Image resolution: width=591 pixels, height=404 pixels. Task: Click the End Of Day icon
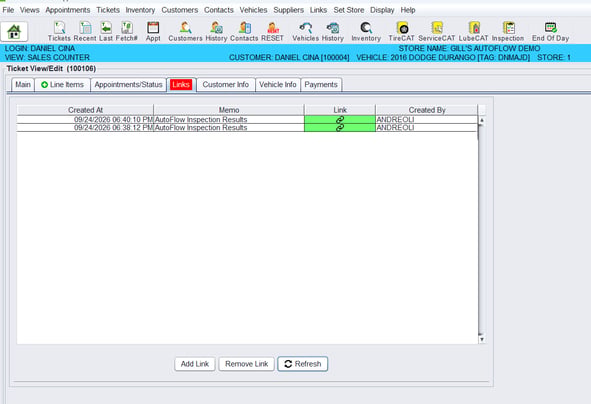pyautogui.click(x=551, y=31)
